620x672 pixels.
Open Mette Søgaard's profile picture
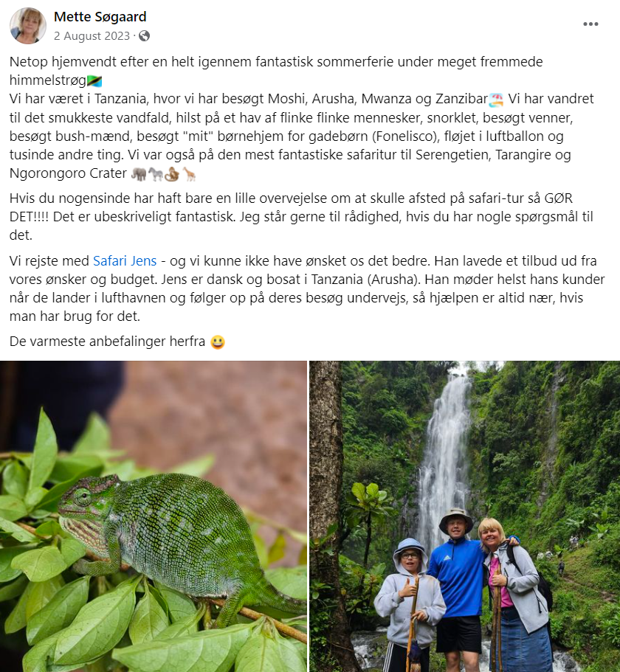click(x=28, y=26)
